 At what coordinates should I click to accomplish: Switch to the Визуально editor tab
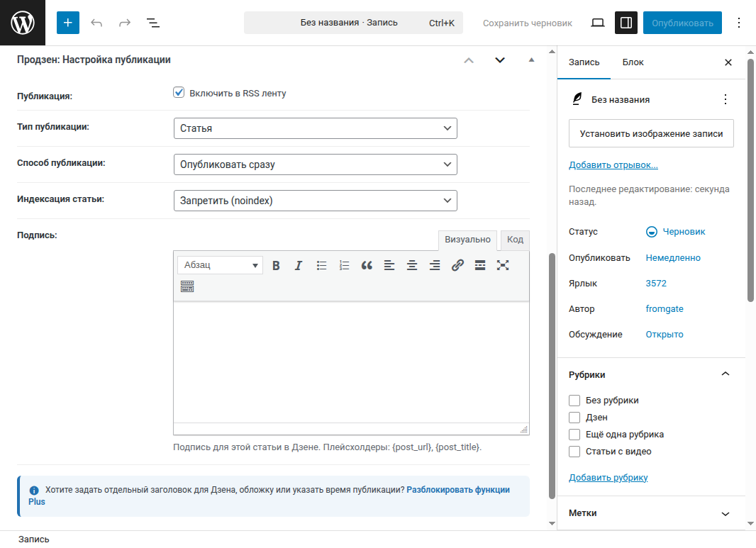coord(467,240)
